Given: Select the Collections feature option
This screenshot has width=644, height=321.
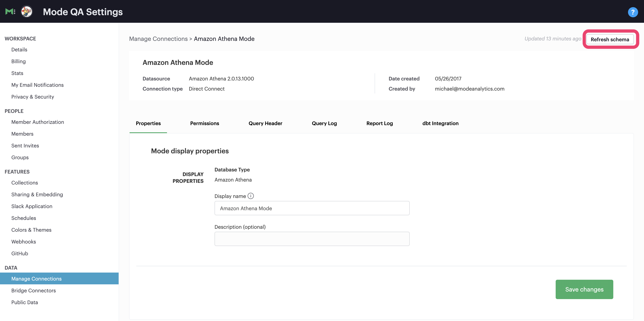Looking at the screenshot, I should 25,182.
